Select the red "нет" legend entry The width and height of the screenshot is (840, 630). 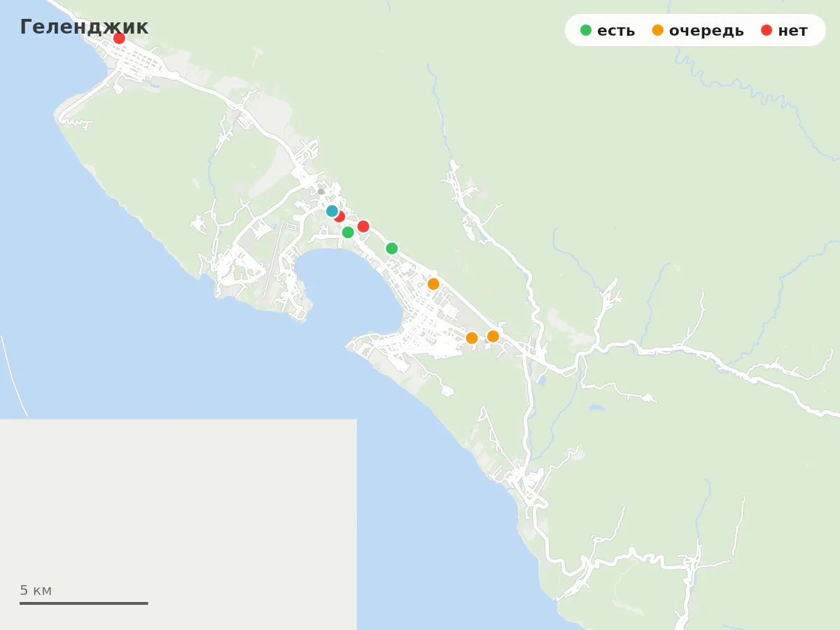(x=784, y=31)
